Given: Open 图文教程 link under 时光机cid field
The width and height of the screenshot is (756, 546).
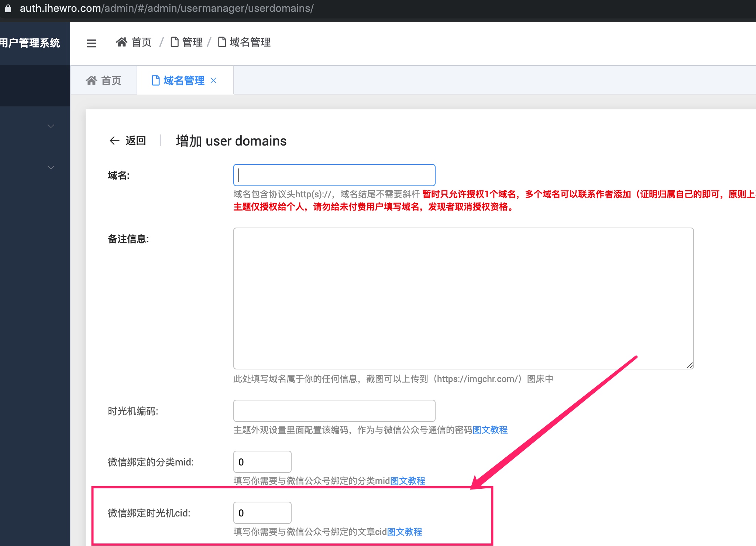Looking at the screenshot, I should tap(405, 532).
